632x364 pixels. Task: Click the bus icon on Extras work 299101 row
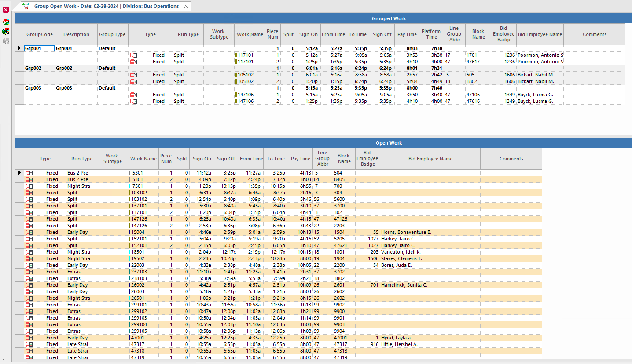coord(29,305)
